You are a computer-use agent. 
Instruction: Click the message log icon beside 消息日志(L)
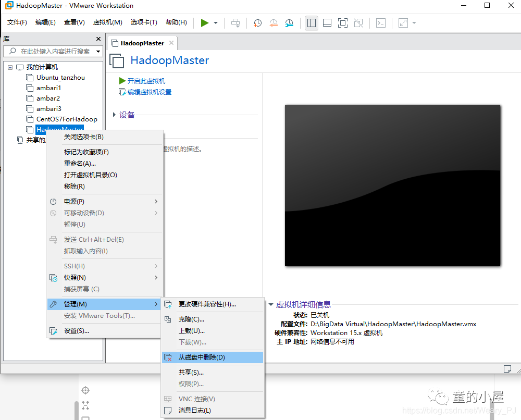(168, 411)
